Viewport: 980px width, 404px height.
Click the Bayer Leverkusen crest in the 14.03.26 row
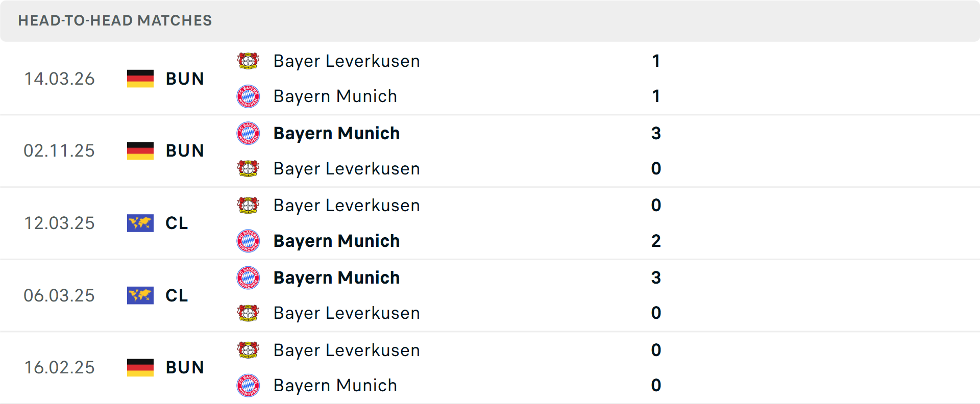pos(248,60)
